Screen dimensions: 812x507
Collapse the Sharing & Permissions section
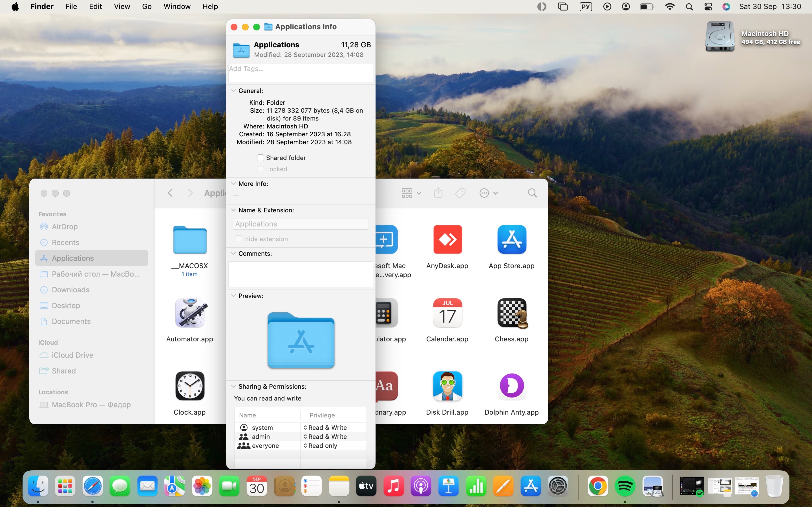click(233, 386)
